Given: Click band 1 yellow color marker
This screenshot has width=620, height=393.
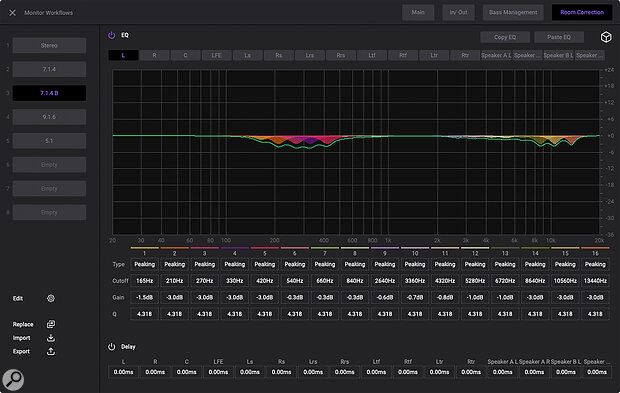Looking at the screenshot, I should [x=144, y=248].
